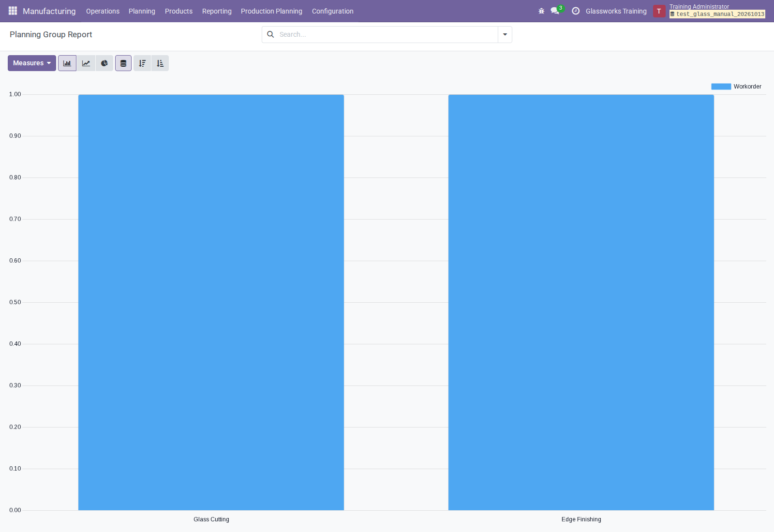Open the Production Planning menu

pos(271,11)
